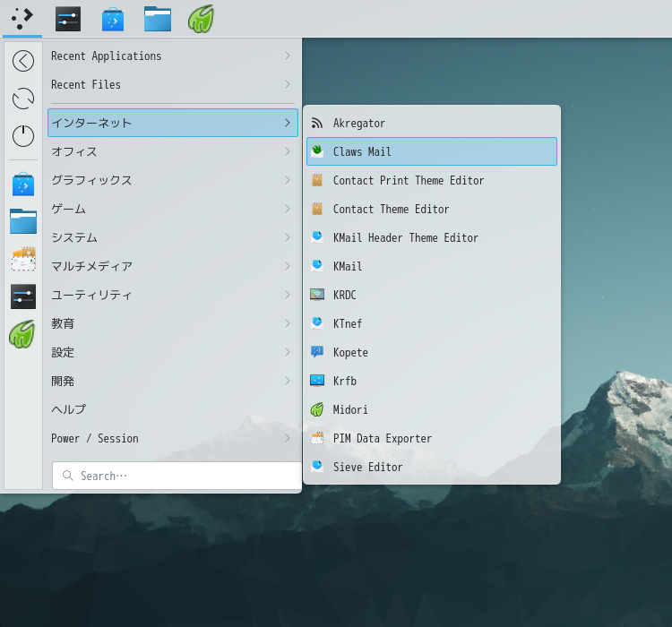
Task: Open Contact Print Theme Editor entry
Action: pyautogui.click(x=432, y=180)
